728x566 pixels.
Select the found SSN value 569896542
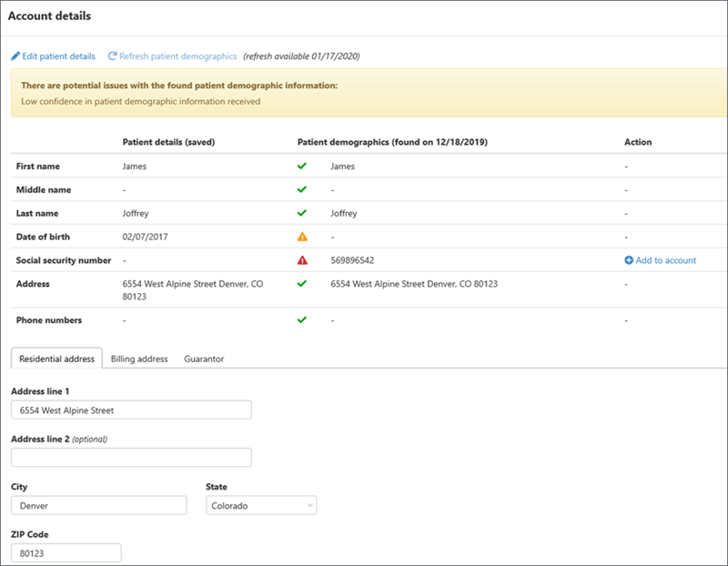[x=352, y=260]
